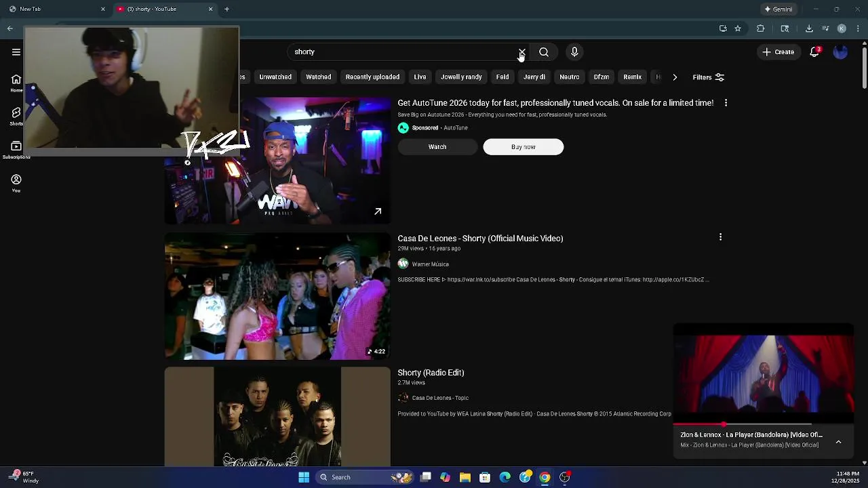Screen dimensions: 868x488
Task: Open File Explorer from the taskbar
Action: (x=465, y=477)
